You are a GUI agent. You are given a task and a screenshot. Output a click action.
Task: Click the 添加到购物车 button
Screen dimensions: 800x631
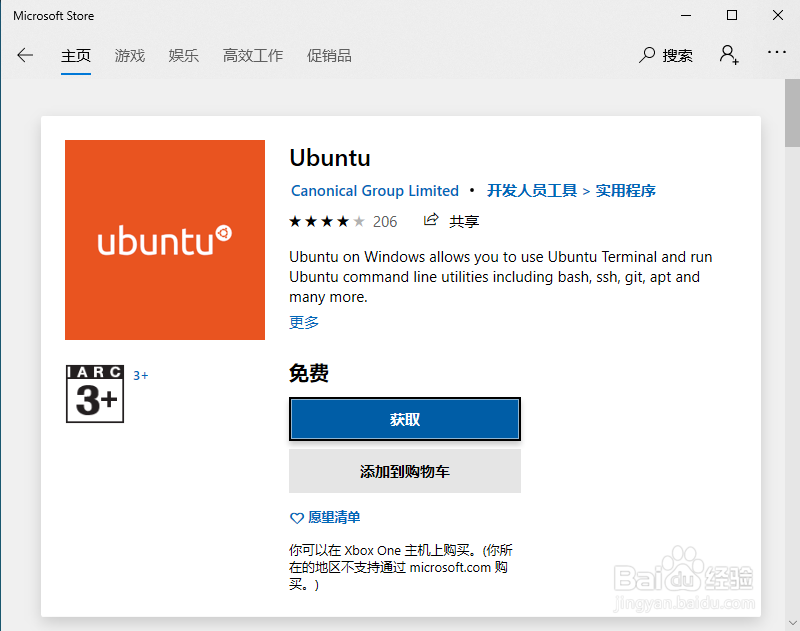coord(405,471)
